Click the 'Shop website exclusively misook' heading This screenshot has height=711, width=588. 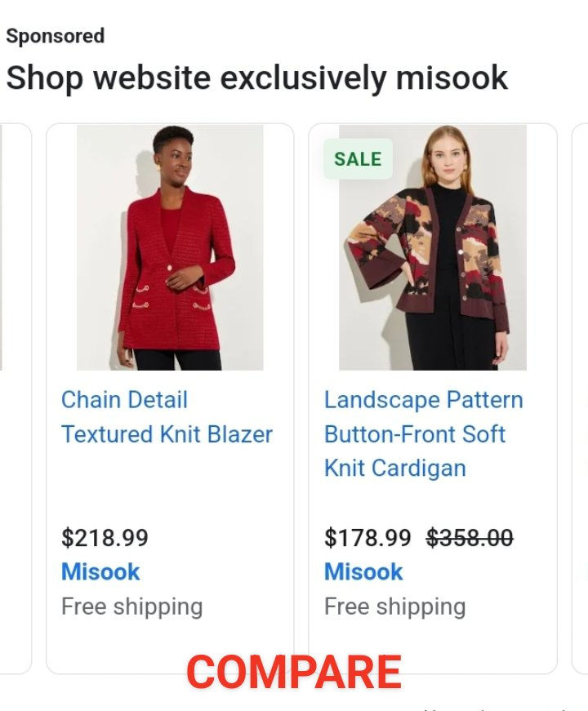(256, 78)
